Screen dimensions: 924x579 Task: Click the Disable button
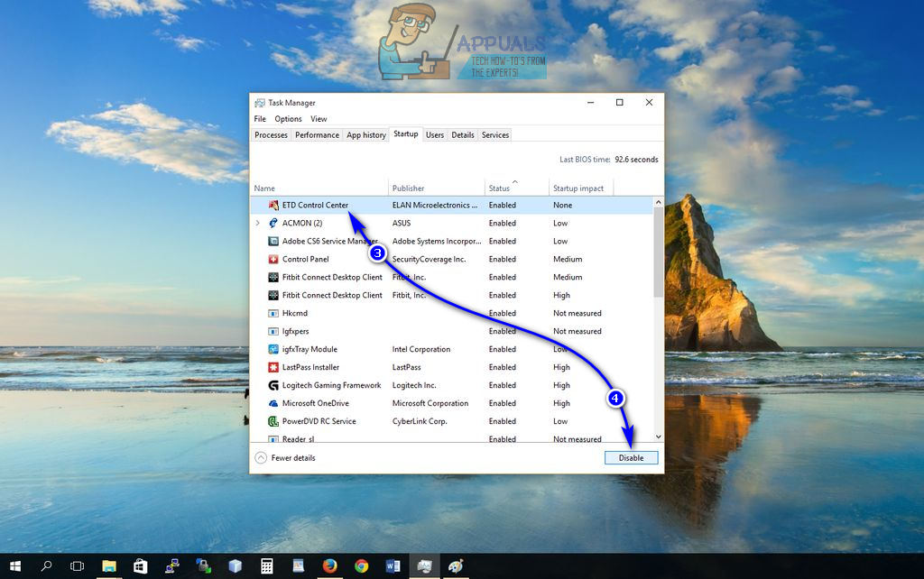tap(631, 457)
